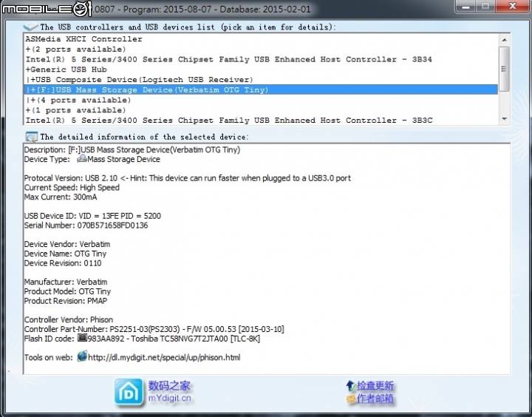Viewport: 532px width, 417px height.
Task: Click the "Max Current: 300mA" line
Action: pyautogui.click(x=61, y=197)
